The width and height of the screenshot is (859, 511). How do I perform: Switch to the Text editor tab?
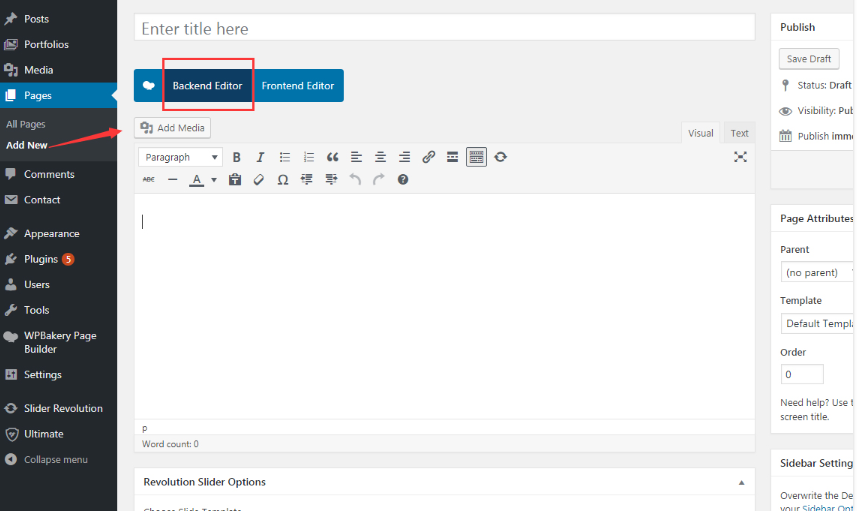click(x=739, y=133)
